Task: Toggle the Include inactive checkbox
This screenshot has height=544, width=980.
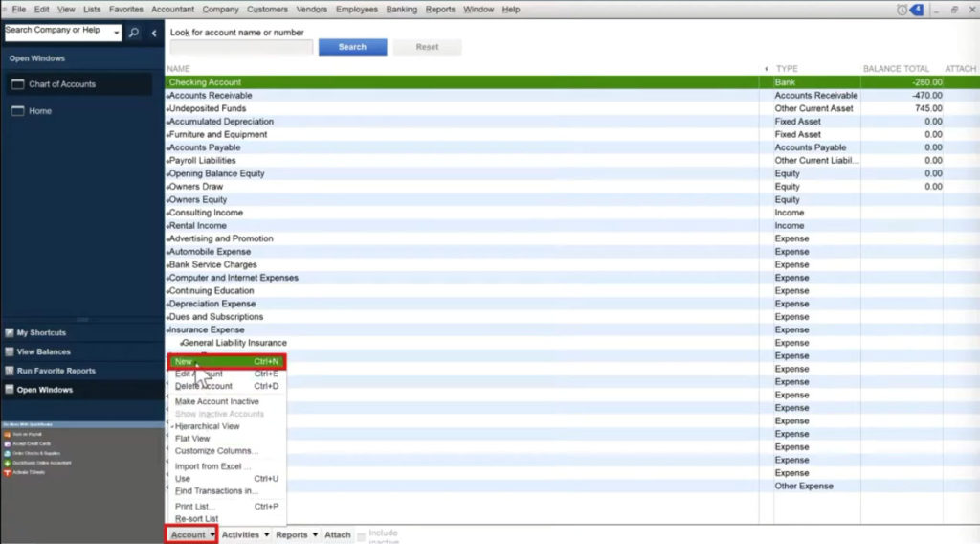Action: (x=362, y=535)
